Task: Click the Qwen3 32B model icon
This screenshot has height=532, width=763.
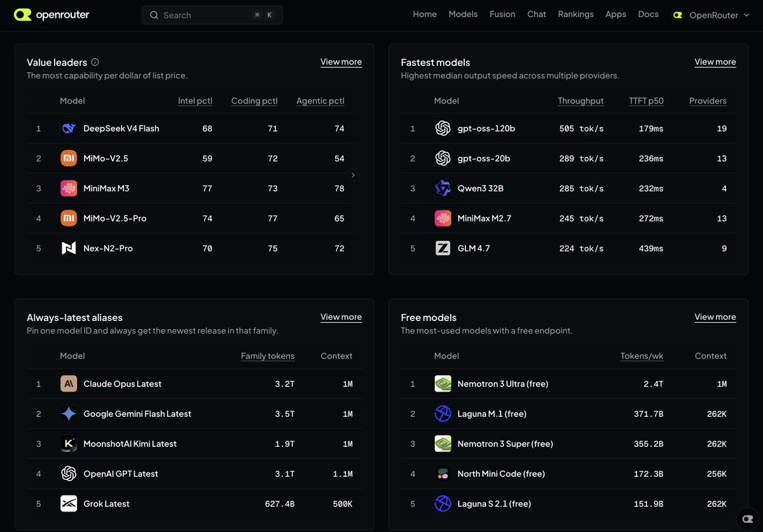Action: click(443, 188)
